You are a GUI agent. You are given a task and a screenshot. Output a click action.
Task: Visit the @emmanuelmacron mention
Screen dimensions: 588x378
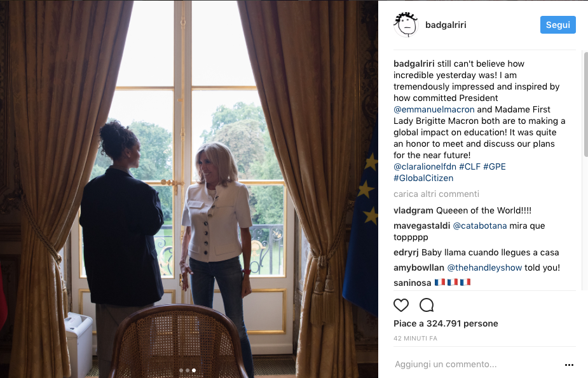(434, 109)
